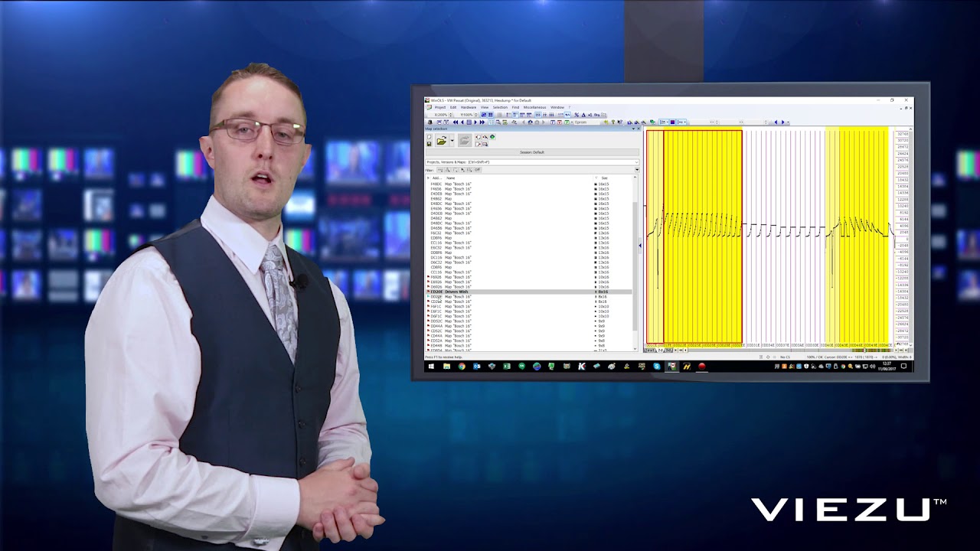
Task: Adjust the Y:100% zoom stepper
Action: [476, 115]
